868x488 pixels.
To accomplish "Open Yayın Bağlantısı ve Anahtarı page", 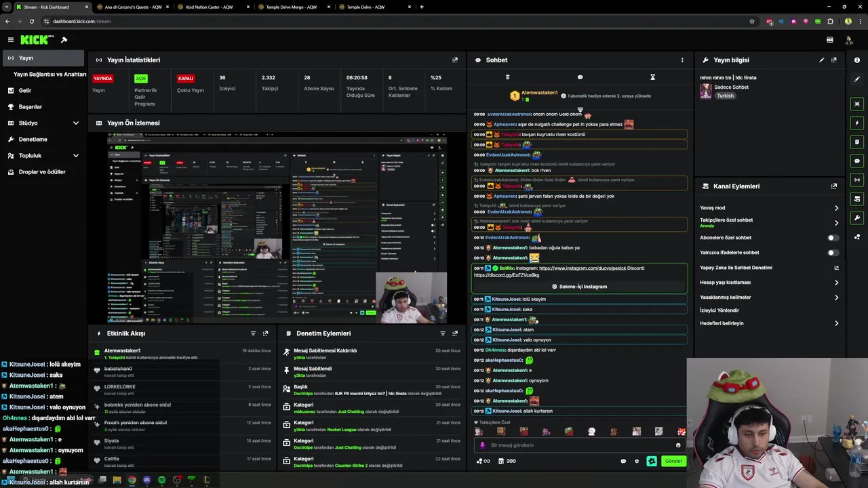I will [x=50, y=75].
